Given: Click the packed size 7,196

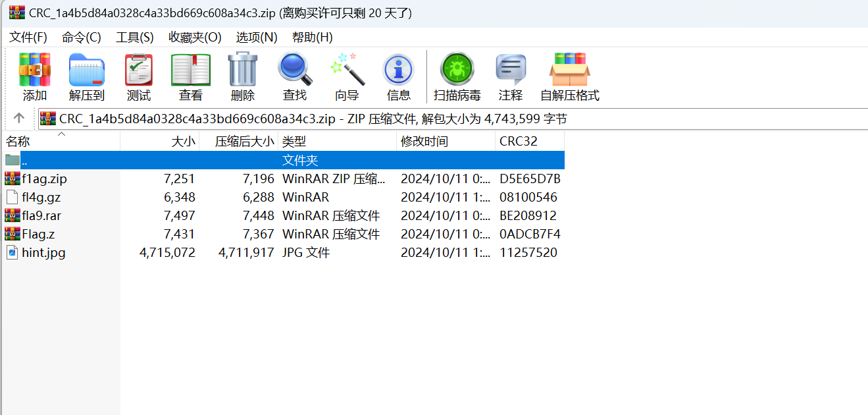Looking at the screenshot, I should (259, 179).
